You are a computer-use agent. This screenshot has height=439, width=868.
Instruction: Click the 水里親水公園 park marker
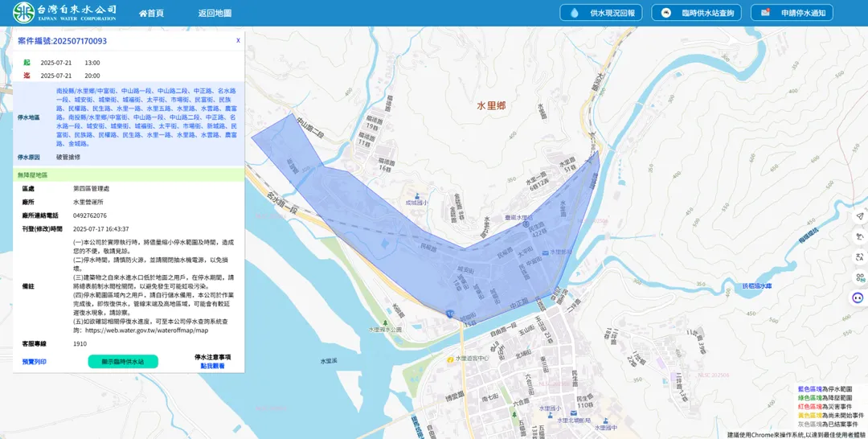click(x=385, y=326)
